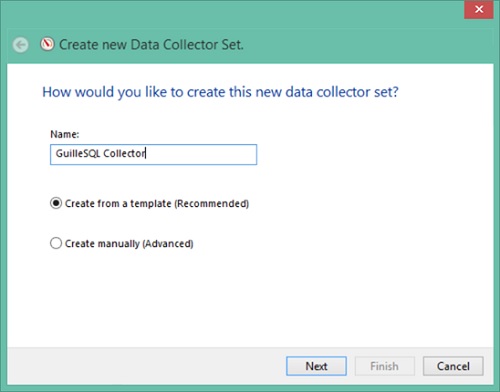This screenshot has width=500, height=392.
Task: Click the Next button
Action: point(316,366)
